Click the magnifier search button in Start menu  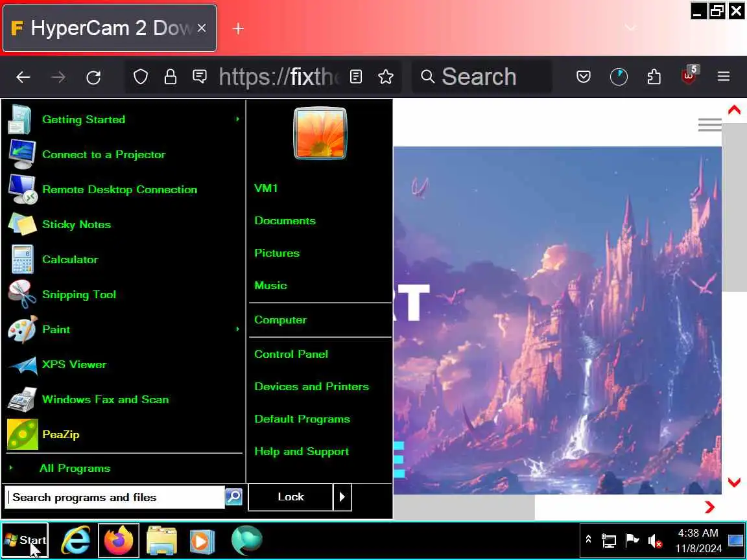pos(234,496)
